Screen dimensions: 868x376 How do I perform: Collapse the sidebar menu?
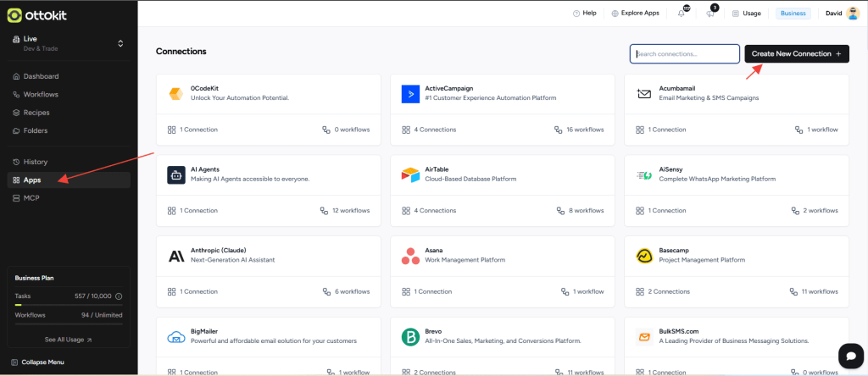pyautogui.click(x=41, y=362)
